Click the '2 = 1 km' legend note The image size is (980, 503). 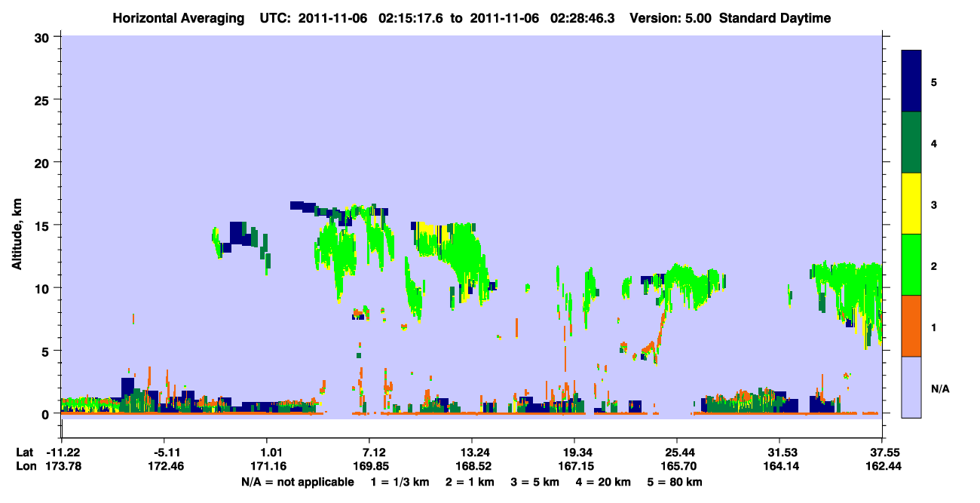[470, 481]
